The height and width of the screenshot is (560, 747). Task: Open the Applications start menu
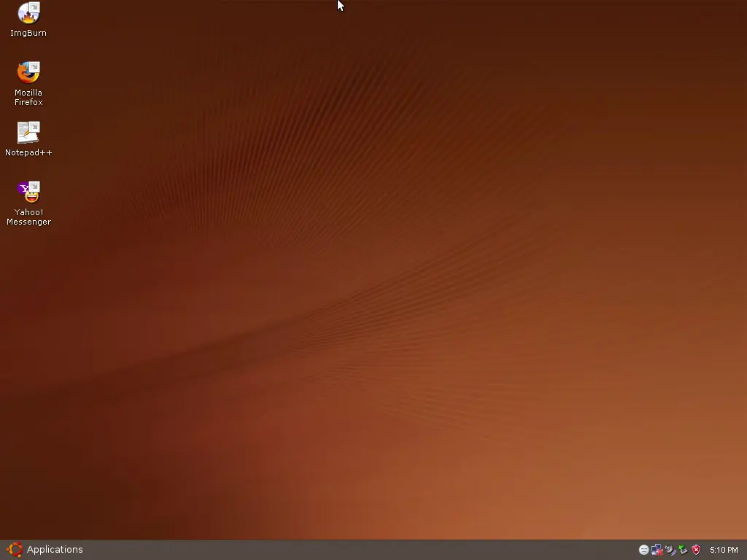[x=44, y=550]
